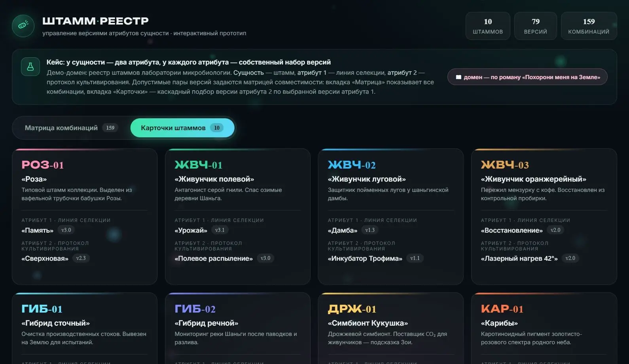Click the v3.0 badge next to «Полевое распыление»

pyautogui.click(x=265, y=258)
